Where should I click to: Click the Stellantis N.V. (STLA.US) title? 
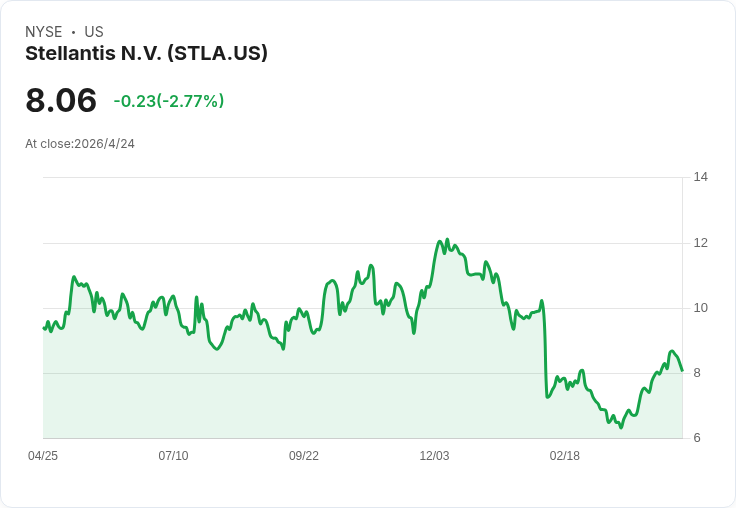pos(146,53)
